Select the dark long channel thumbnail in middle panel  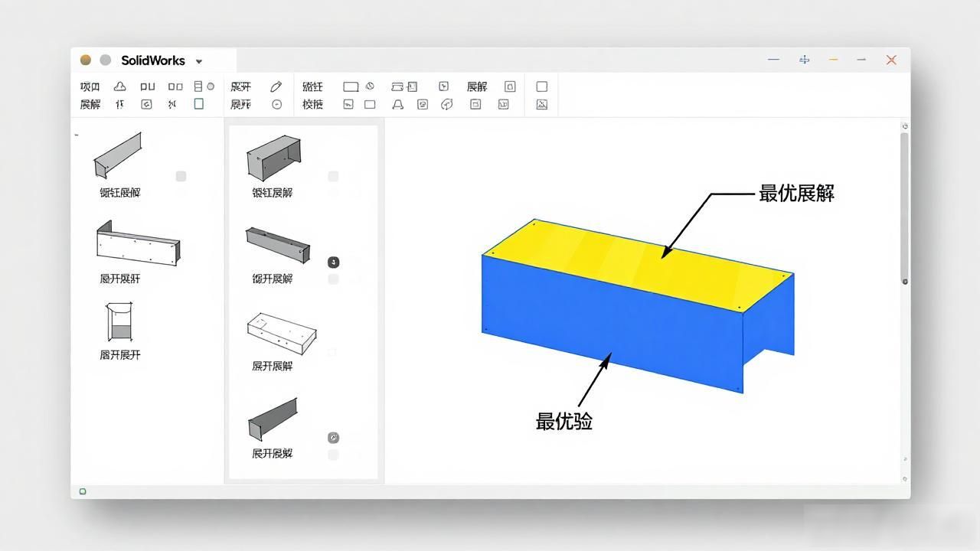278,245
